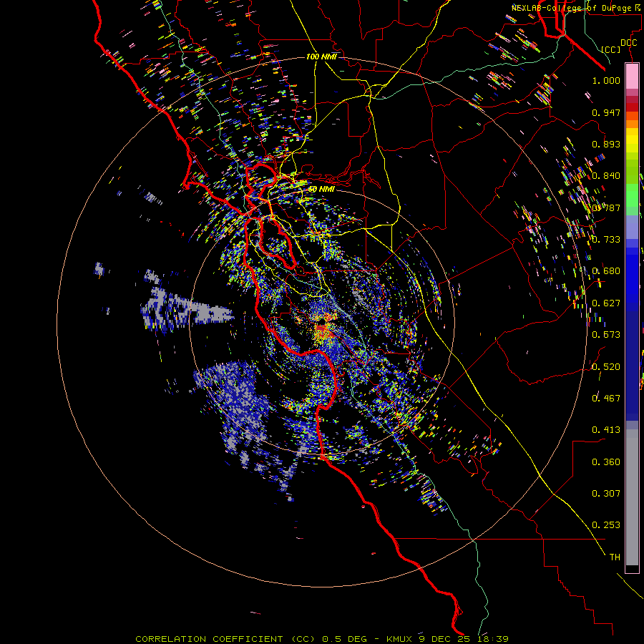Click the 0.573 color scale value
This screenshot has width=644, height=644.
(x=606, y=335)
